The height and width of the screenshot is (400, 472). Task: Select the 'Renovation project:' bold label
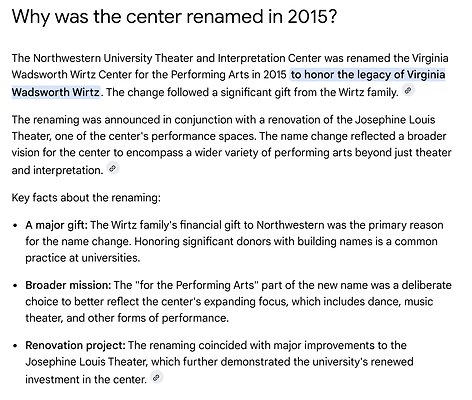point(75,345)
